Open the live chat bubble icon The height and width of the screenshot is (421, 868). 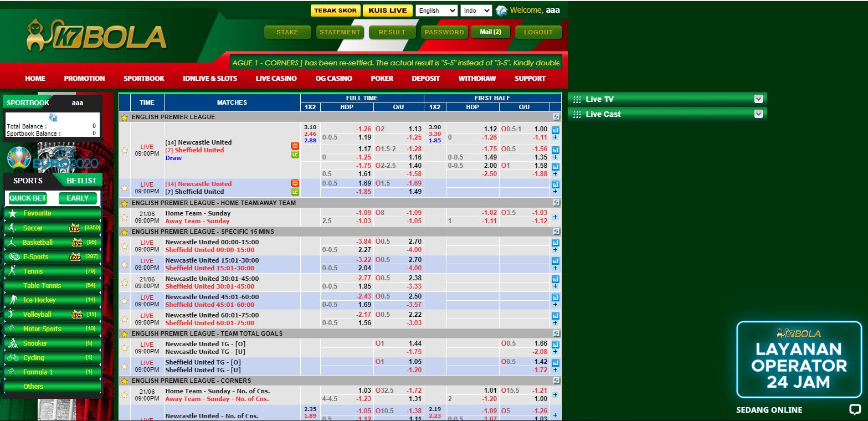855,410
